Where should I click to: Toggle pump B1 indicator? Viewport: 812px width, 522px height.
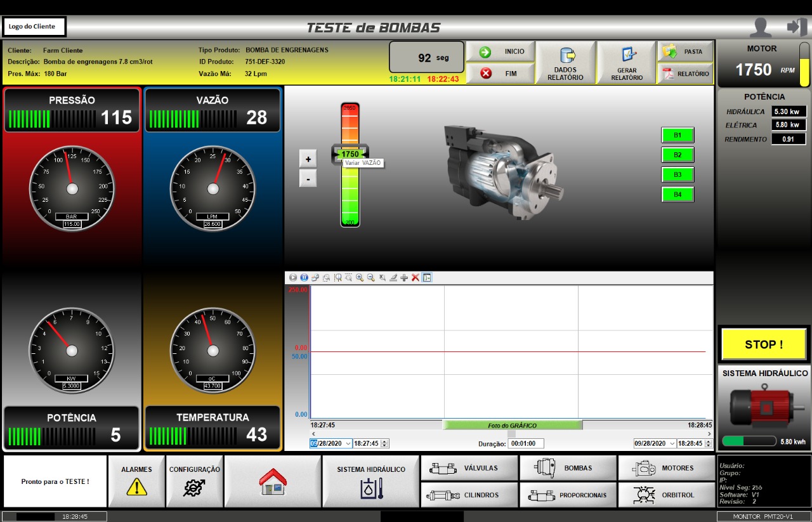[x=678, y=135]
